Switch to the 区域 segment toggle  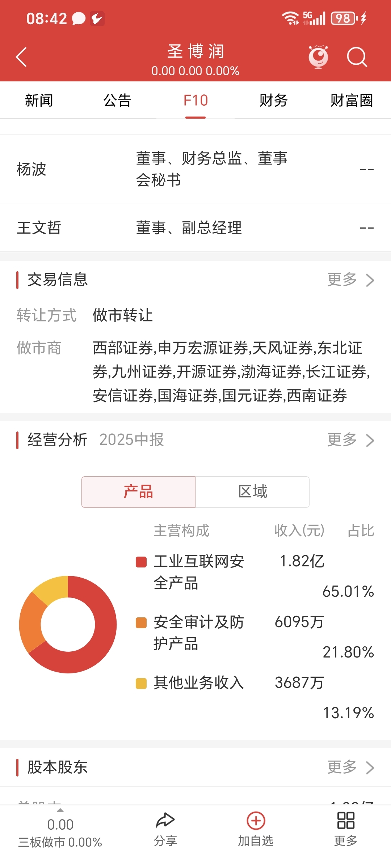(x=252, y=492)
